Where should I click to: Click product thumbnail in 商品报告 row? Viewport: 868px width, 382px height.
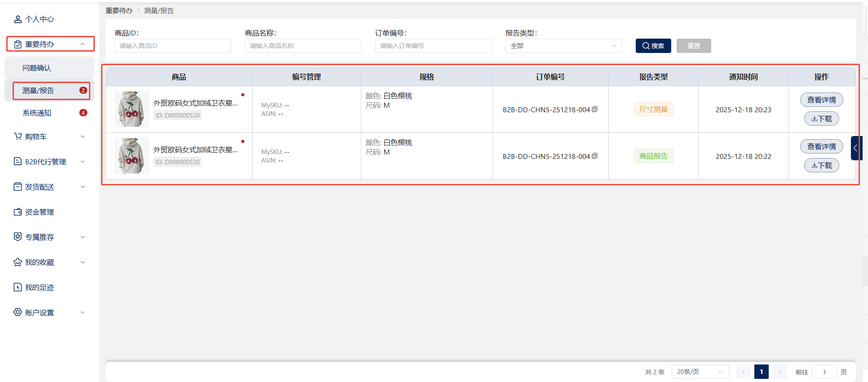132,156
